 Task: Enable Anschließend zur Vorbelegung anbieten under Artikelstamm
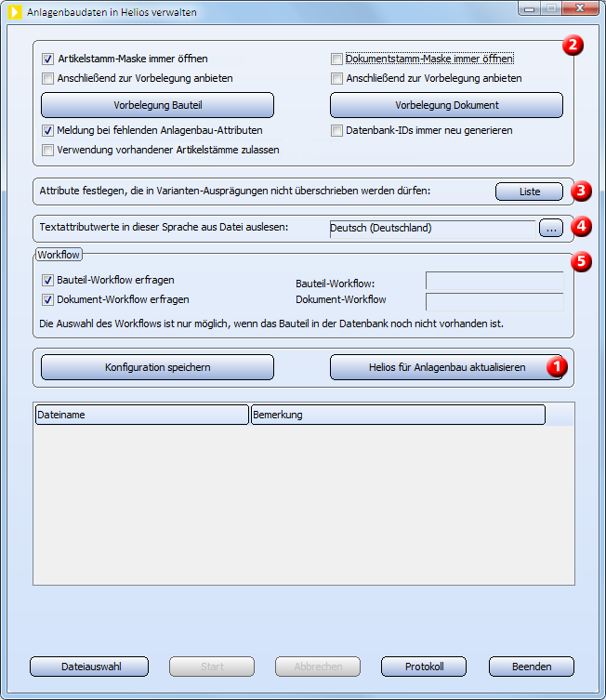point(47,79)
